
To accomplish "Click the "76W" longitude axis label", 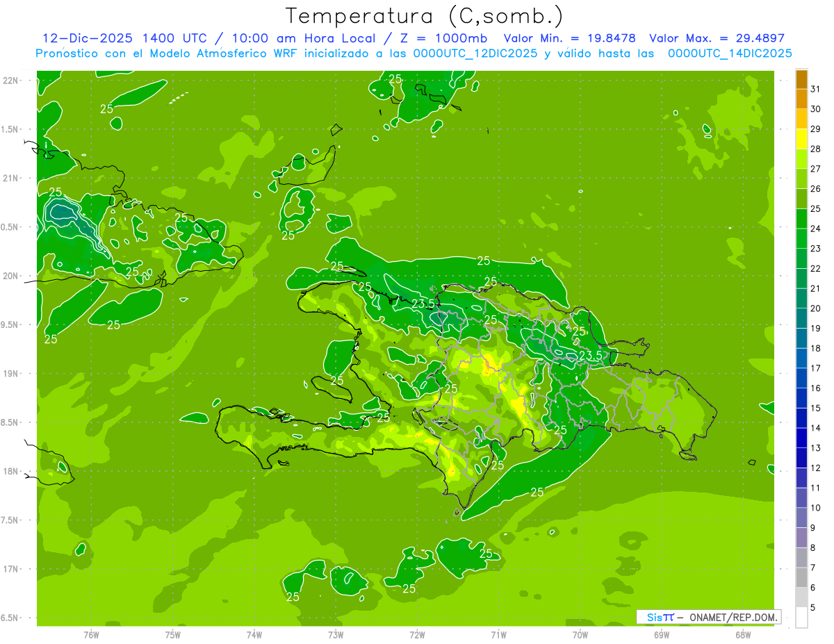I will coord(91,634).
